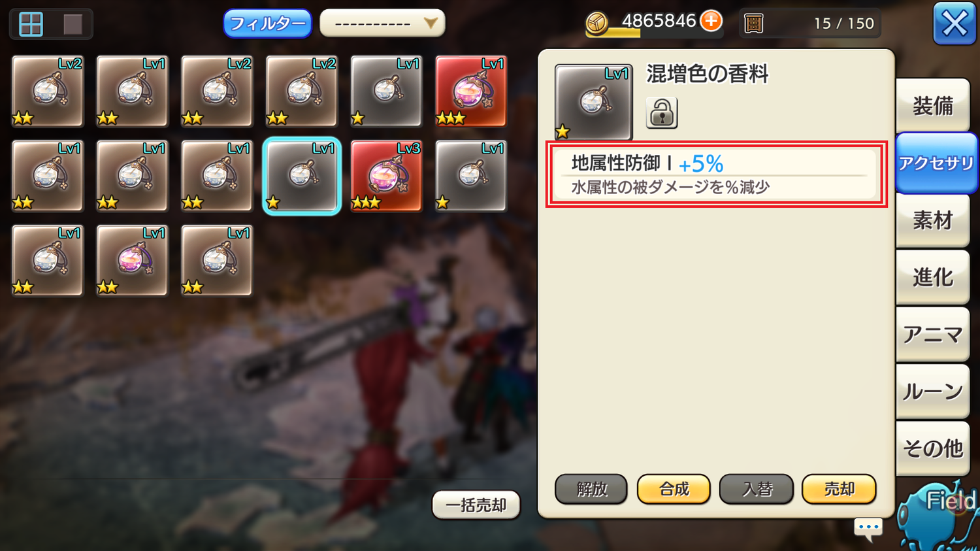Tap the orange plus to add coins

(x=711, y=21)
